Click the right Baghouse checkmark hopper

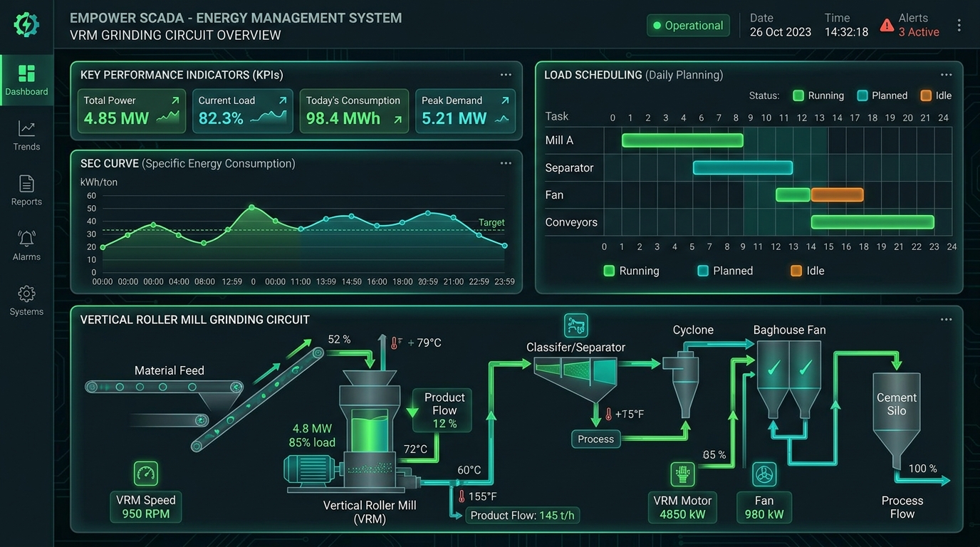click(805, 379)
